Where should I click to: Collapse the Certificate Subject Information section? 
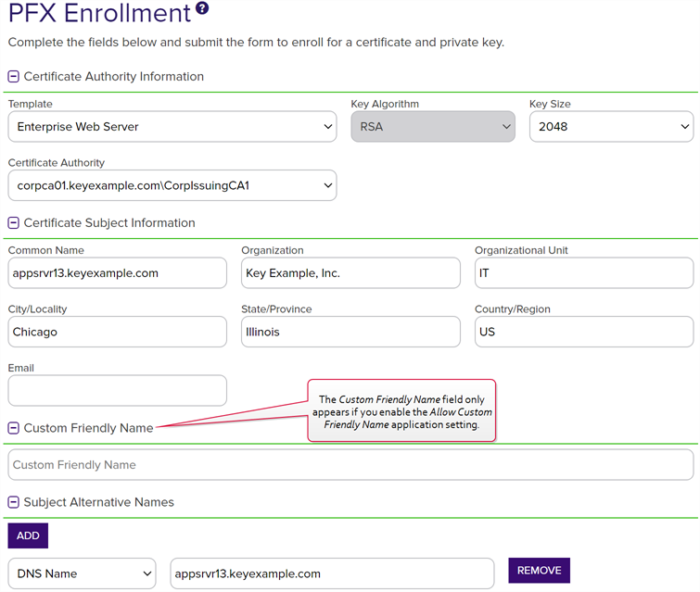pyautogui.click(x=13, y=222)
